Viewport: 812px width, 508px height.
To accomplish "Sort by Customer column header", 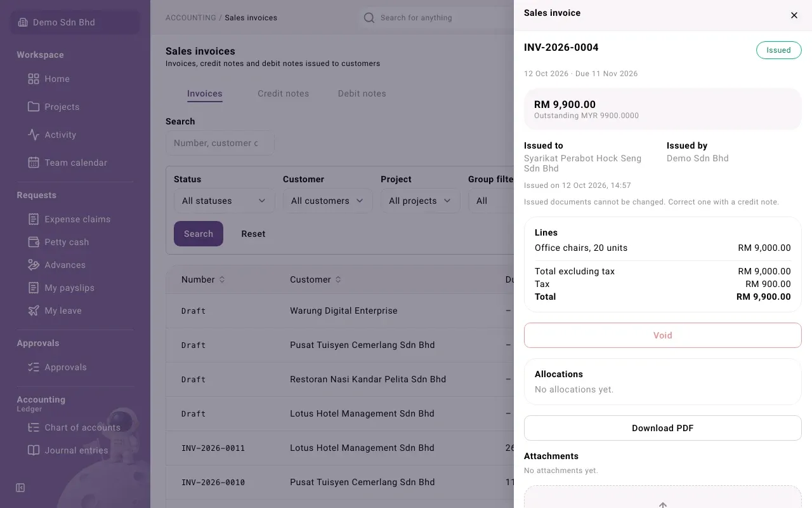I will point(315,279).
